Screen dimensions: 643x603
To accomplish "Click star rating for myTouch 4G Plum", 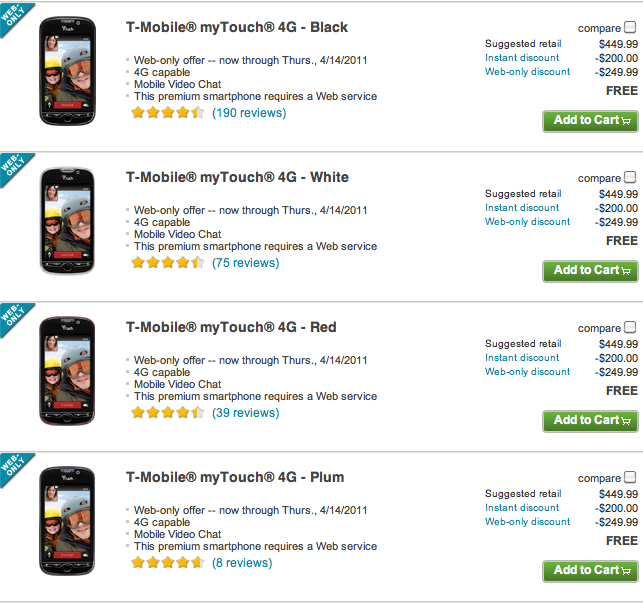I will click(x=167, y=563).
